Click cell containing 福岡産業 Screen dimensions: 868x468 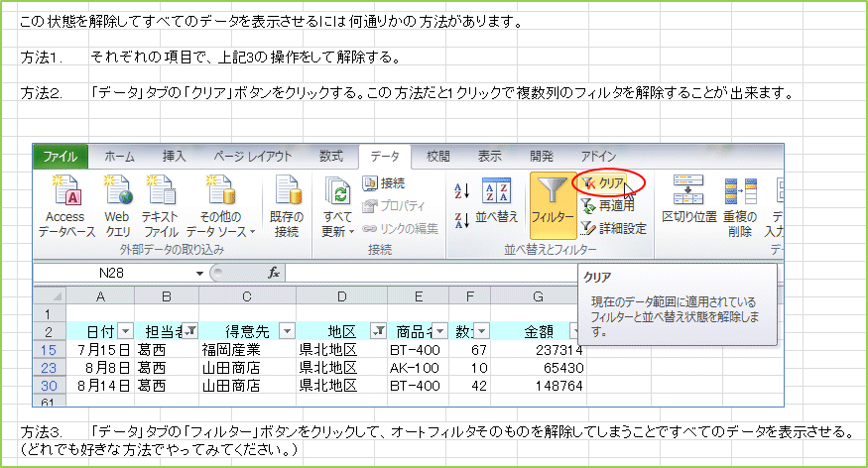247,350
